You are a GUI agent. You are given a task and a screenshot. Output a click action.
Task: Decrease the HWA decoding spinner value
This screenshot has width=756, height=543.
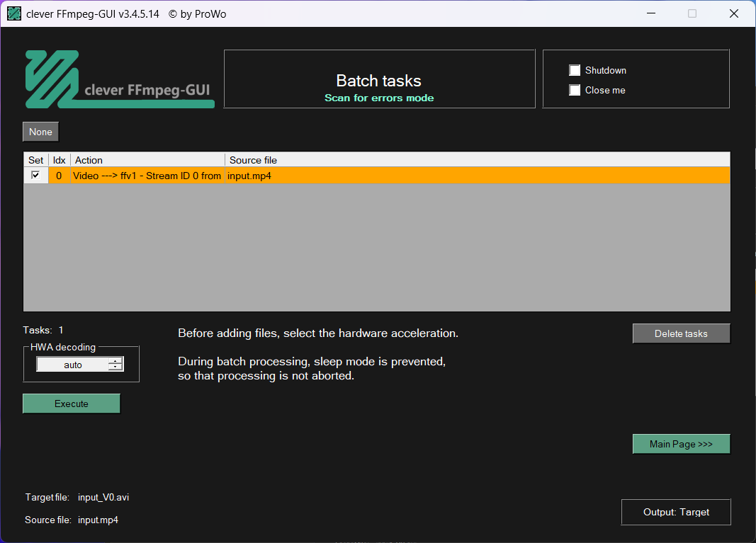coord(115,367)
